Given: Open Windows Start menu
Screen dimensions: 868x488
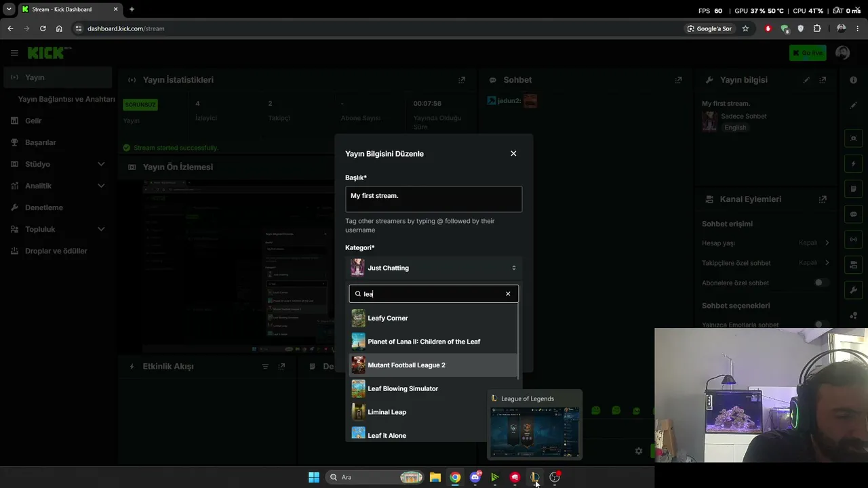Looking at the screenshot, I should 314,477.
